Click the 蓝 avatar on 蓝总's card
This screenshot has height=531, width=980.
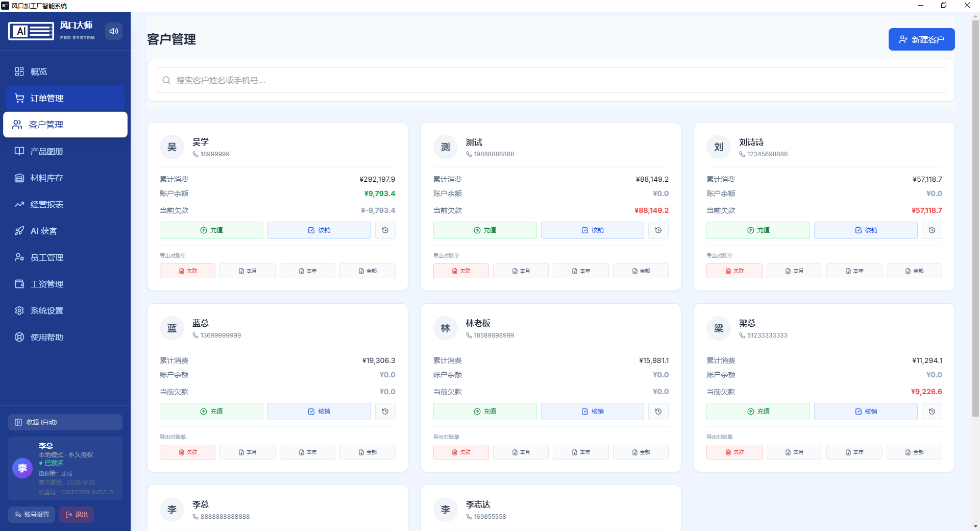(172, 328)
